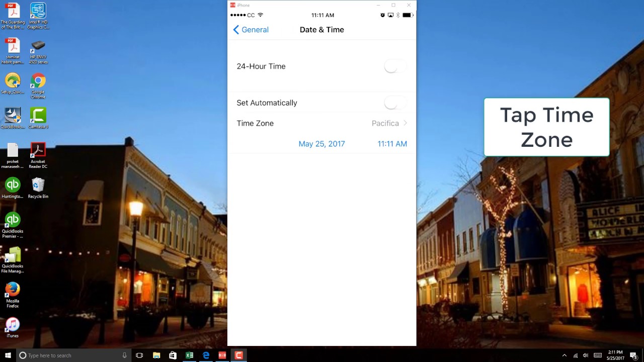The image size is (644, 362).
Task: Click the taskbar search box
Action: click(74, 355)
